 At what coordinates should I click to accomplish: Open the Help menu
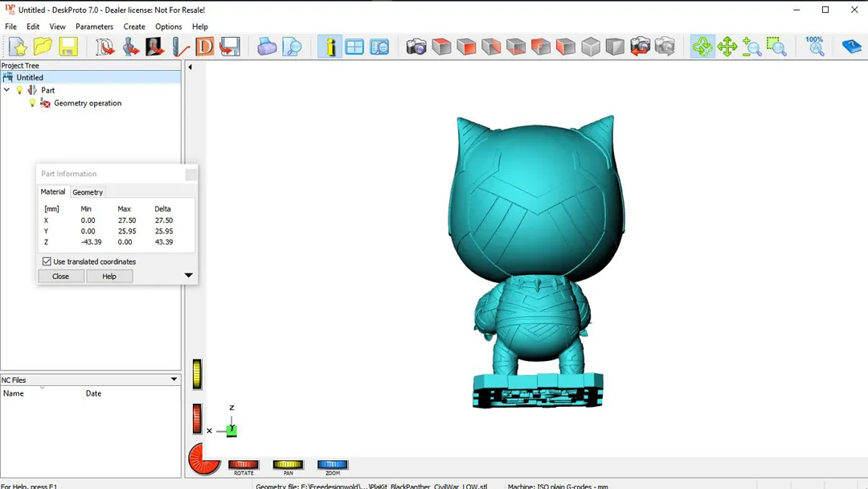[200, 27]
